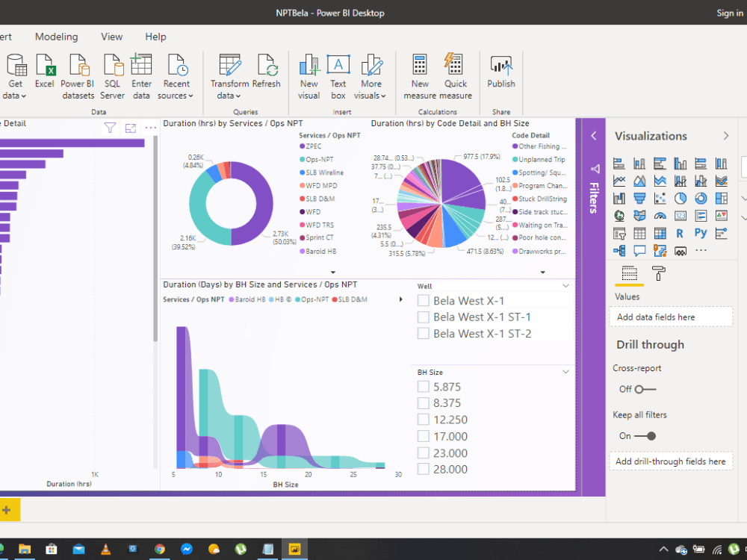Collapse the Well slicer with its chevron
Viewport: 747px width, 560px height.
[565, 285]
